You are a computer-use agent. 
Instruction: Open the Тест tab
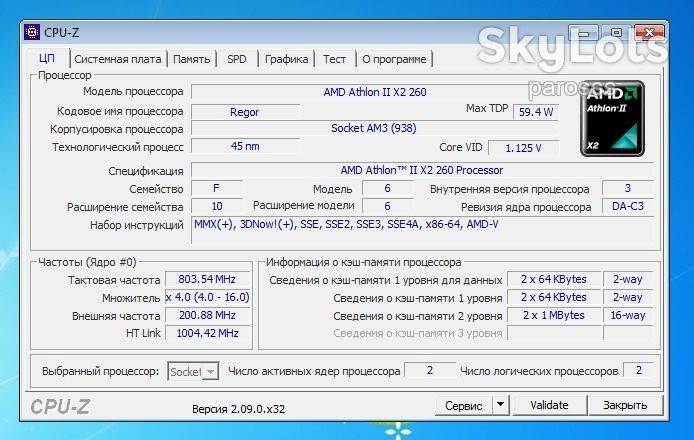pos(334,59)
